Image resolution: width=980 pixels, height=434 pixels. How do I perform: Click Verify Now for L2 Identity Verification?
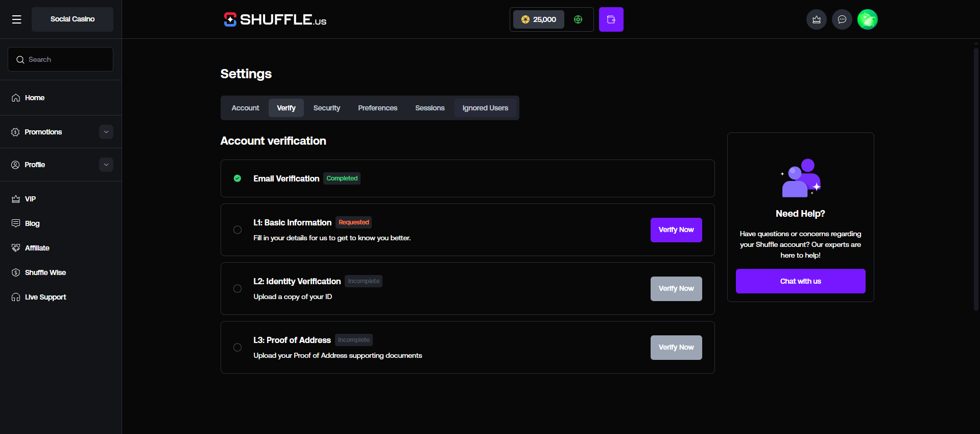click(676, 289)
